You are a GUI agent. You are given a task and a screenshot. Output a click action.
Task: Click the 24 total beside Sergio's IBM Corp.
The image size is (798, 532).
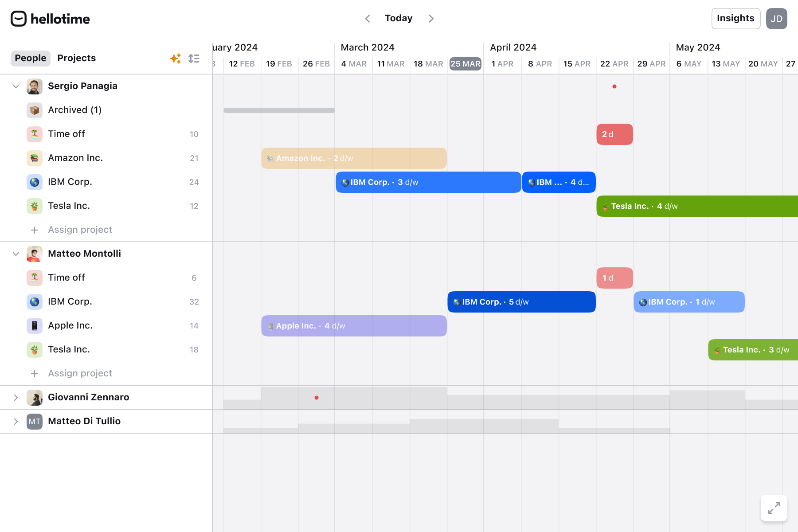pyautogui.click(x=194, y=182)
